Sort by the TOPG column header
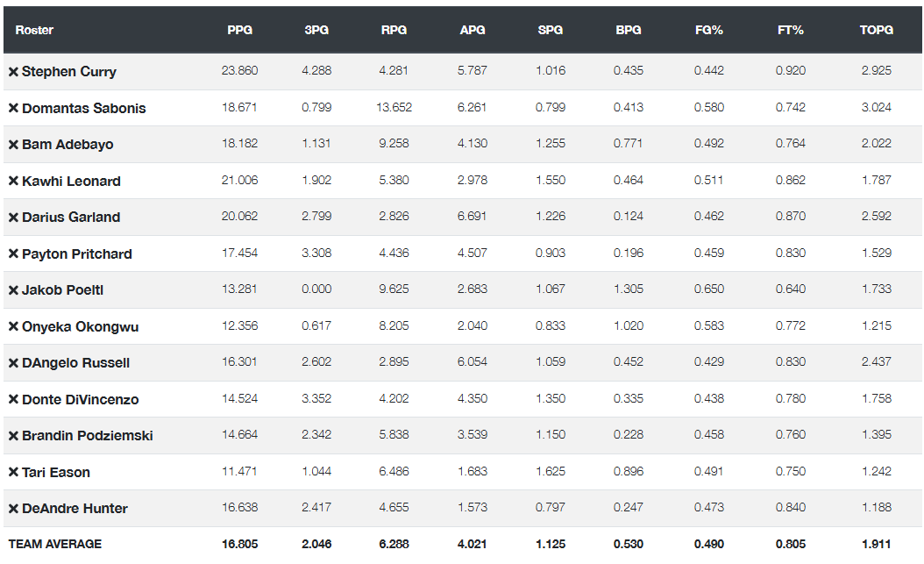Viewport: 924px width, 564px height. (876, 30)
